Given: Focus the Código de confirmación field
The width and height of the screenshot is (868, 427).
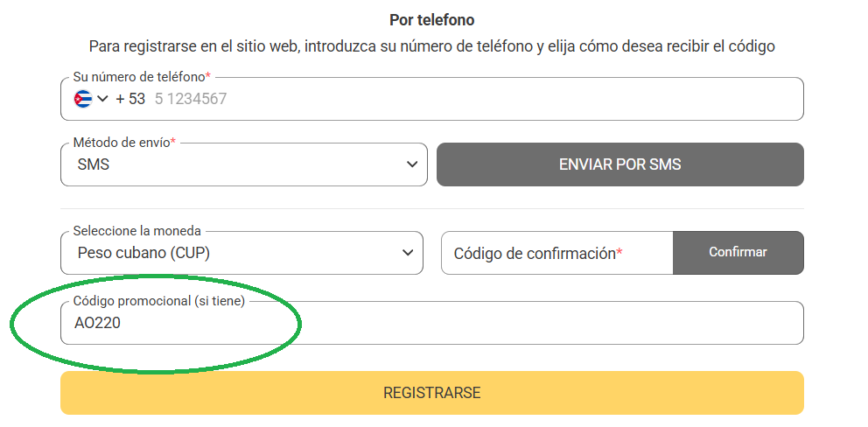Looking at the screenshot, I should pos(556,253).
